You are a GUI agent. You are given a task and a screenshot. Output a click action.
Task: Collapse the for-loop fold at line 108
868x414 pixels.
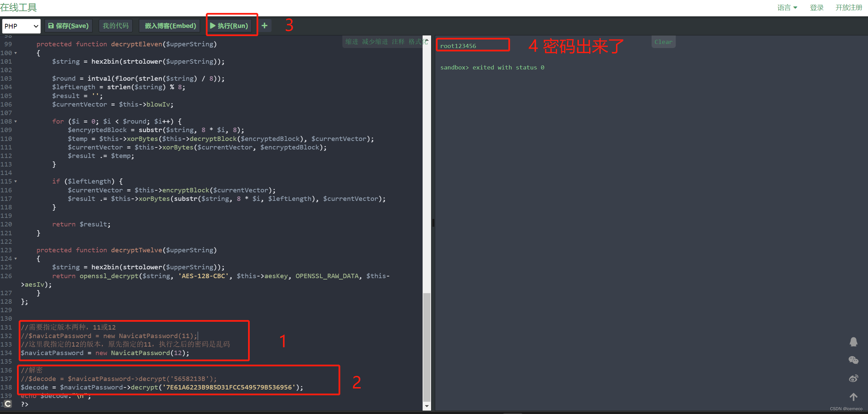16,122
